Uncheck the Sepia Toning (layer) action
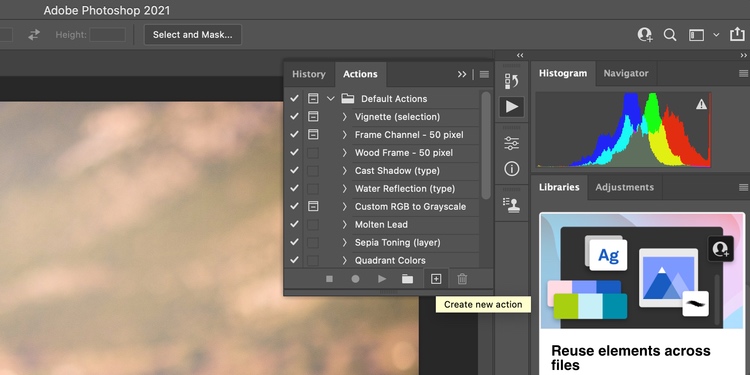The image size is (750, 375). click(x=294, y=243)
